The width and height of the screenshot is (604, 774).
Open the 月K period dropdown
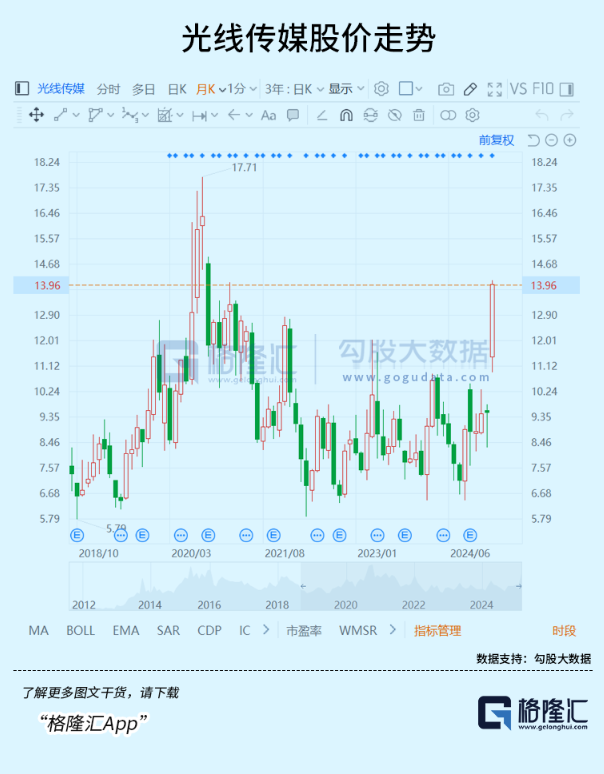pyautogui.click(x=211, y=89)
